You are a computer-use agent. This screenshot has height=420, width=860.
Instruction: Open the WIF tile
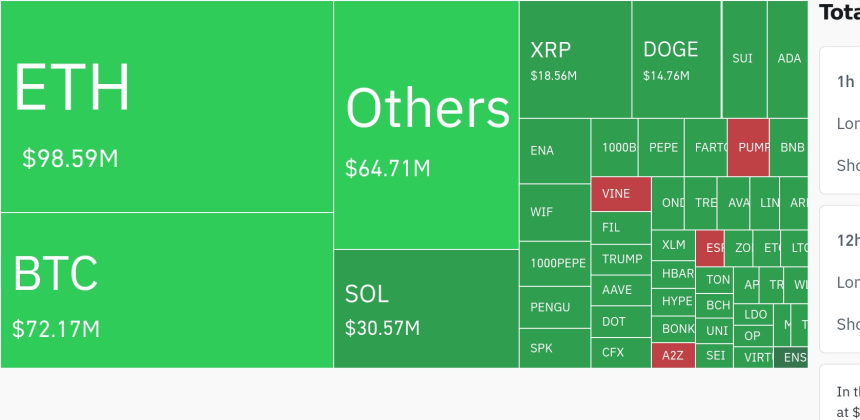pos(554,212)
